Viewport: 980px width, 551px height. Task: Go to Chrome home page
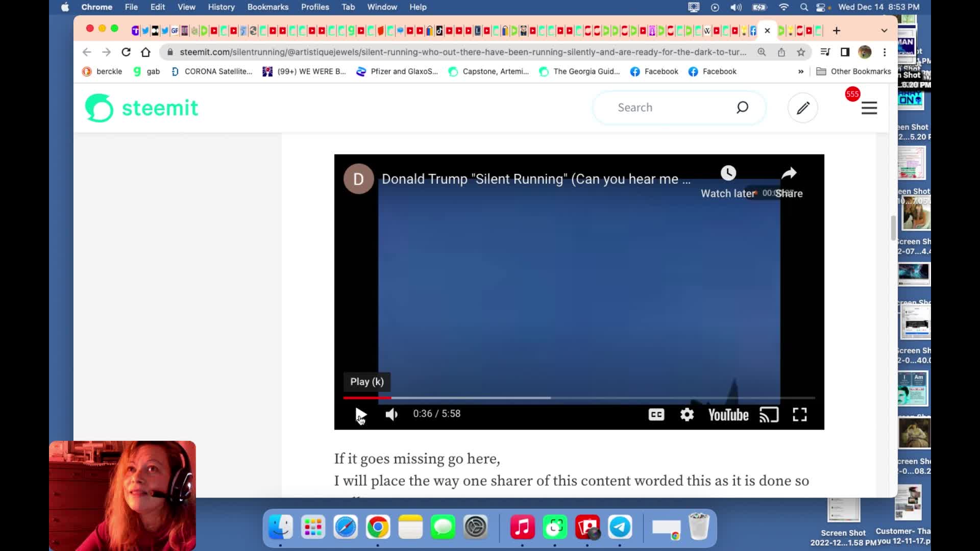pos(145,52)
